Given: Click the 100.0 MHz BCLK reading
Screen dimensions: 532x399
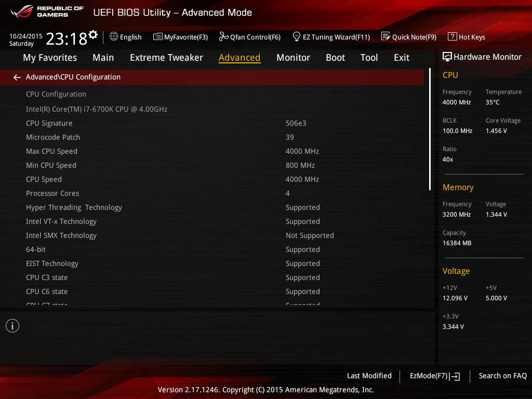Looking at the screenshot, I should (457, 131).
